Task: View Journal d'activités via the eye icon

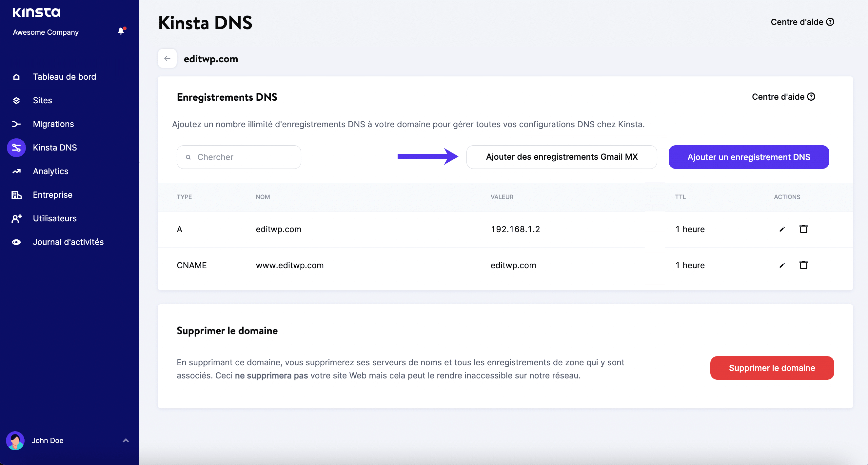Action: (x=16, y=242)
